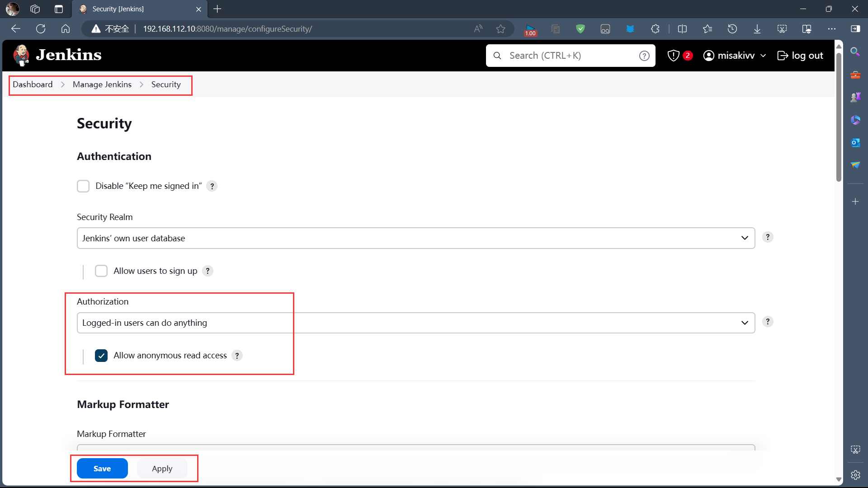The width and height of the screenshot is (868, 488).
Task: Click the Manage Jenkins breadcrumb
Action: [102, 84]
